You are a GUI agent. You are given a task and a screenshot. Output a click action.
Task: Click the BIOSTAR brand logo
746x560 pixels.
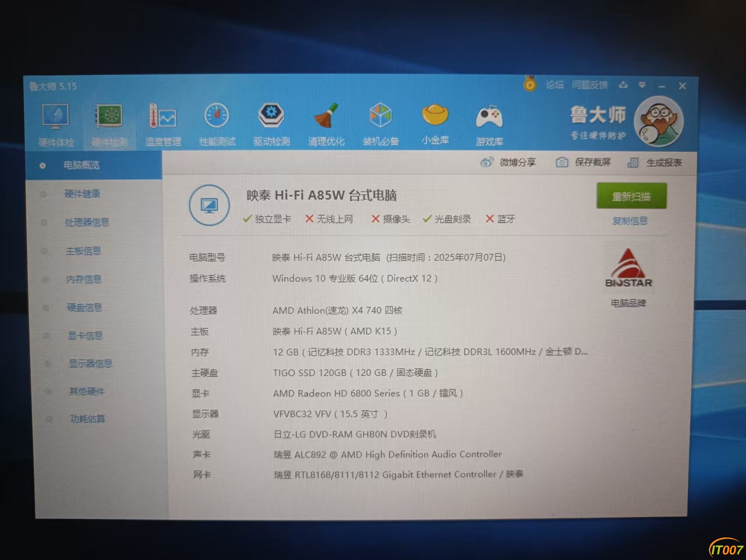[x=629, y=268]
